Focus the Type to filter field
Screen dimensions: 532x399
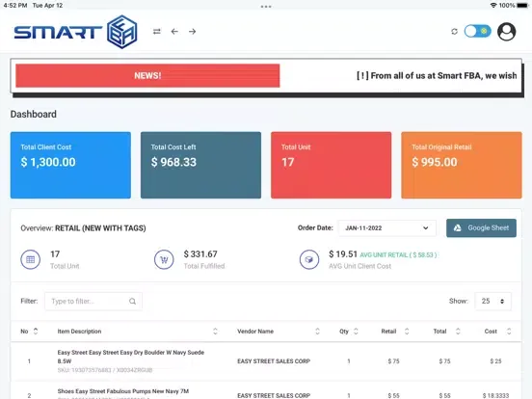(x=93, y=302)
